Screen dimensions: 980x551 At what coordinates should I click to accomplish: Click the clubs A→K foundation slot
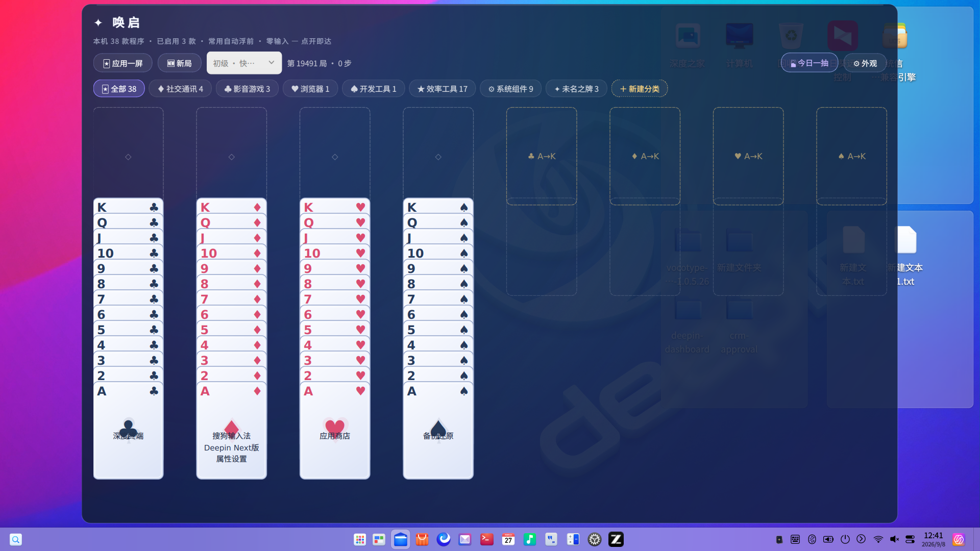[542, 156]
